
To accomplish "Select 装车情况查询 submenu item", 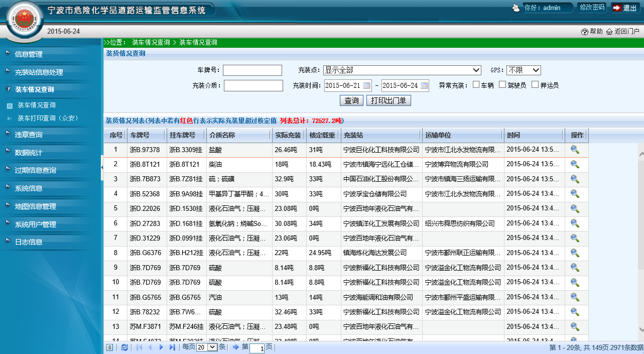I will 36,105.
